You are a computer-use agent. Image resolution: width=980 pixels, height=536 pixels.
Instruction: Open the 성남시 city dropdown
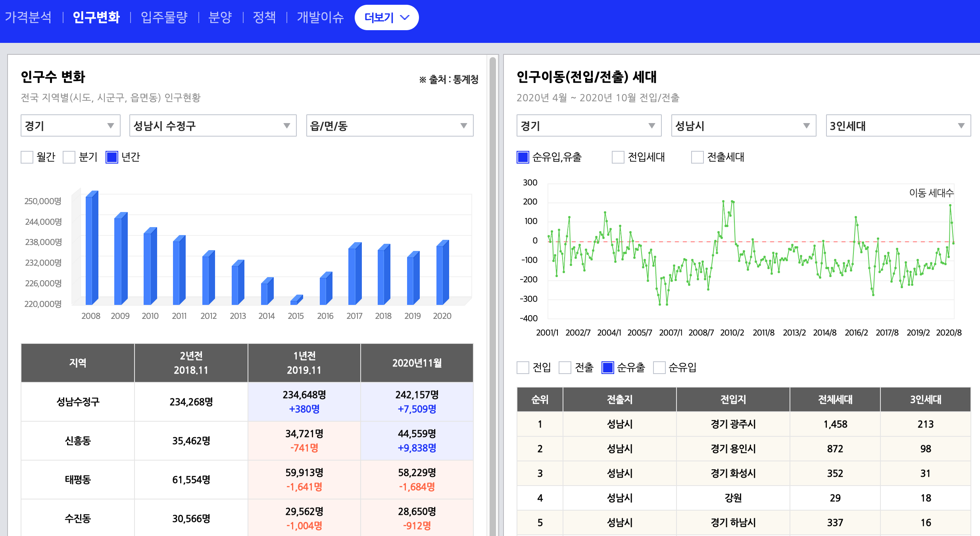click(743, 126)
